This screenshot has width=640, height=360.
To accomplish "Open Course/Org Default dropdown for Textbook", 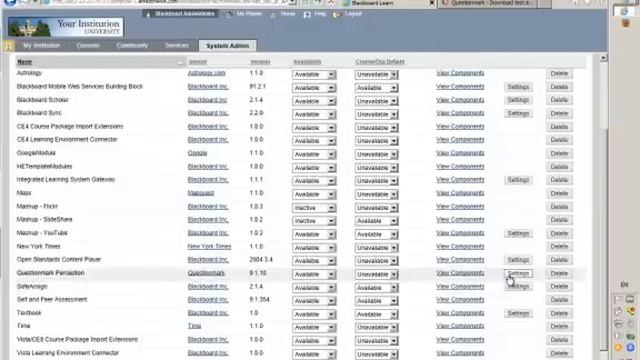I will tap(376, 314).
